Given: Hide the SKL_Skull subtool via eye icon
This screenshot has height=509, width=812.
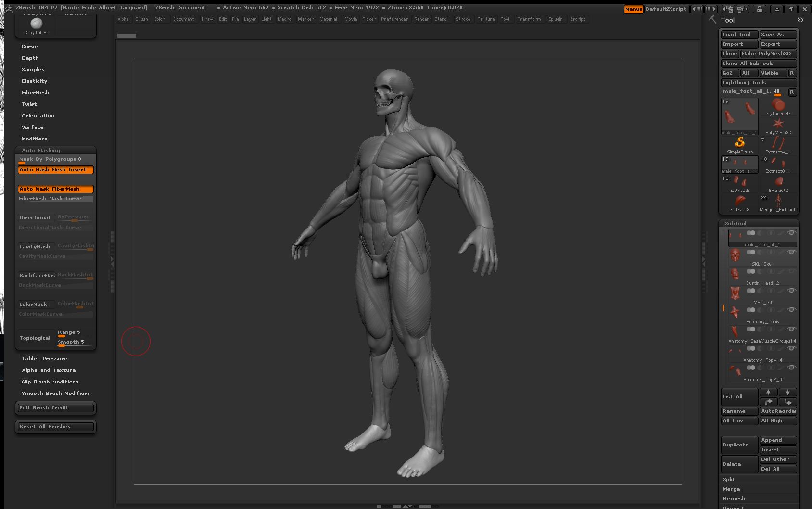Looking at the screenshot, I should tap(791, 253).
